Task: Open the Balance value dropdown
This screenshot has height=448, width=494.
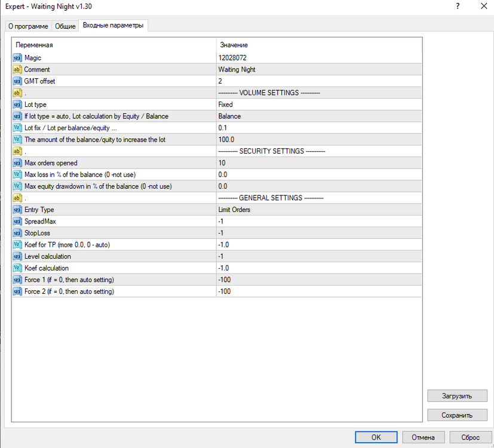Action: click(319, 116)
